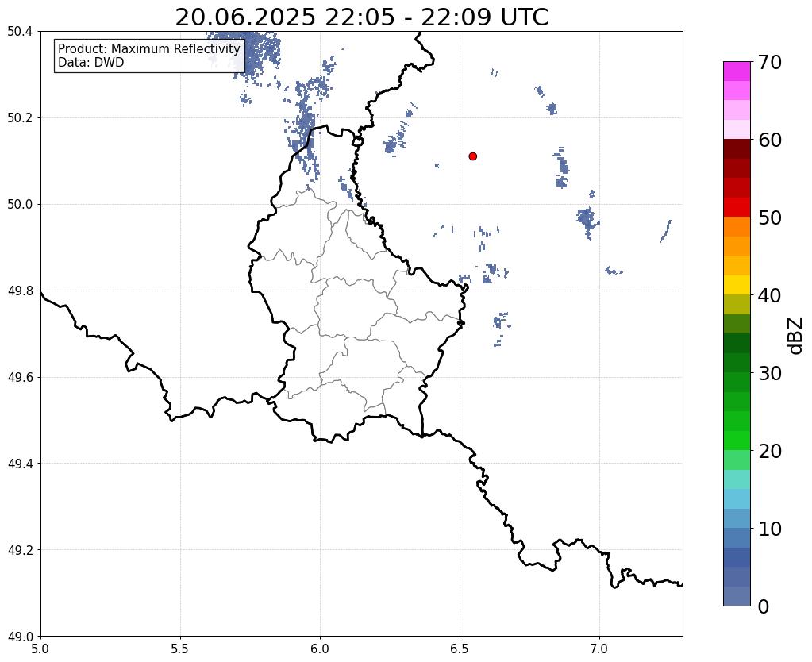Screen dimensions: 812x662
Task: Click the colorbar label '30'
Action: pyautogui.click(x=770, y=373)
